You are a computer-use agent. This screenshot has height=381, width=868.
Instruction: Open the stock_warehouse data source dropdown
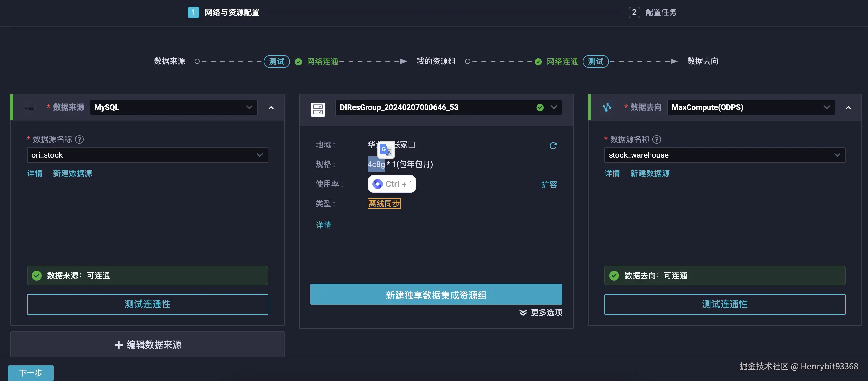[x=725, y=155]
